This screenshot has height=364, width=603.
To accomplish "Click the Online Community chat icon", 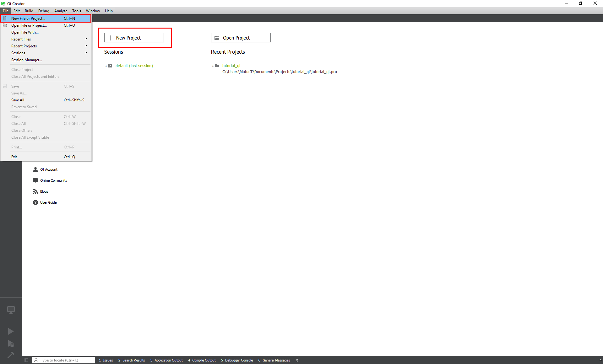I will coord(35,180).
